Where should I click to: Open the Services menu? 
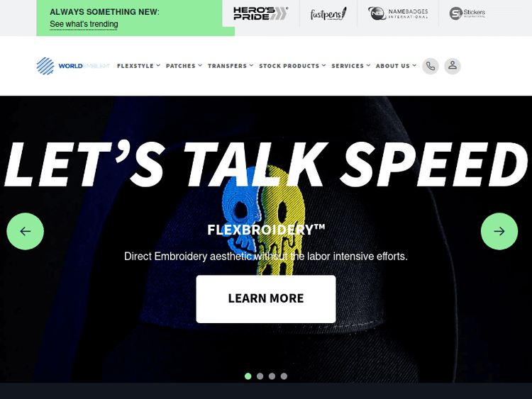pos(351,66)
